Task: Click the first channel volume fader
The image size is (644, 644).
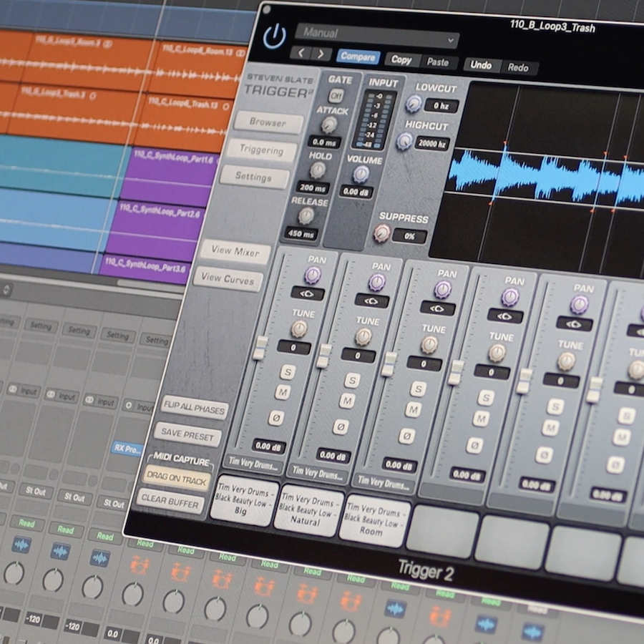Action: click(x=260, y=347)
